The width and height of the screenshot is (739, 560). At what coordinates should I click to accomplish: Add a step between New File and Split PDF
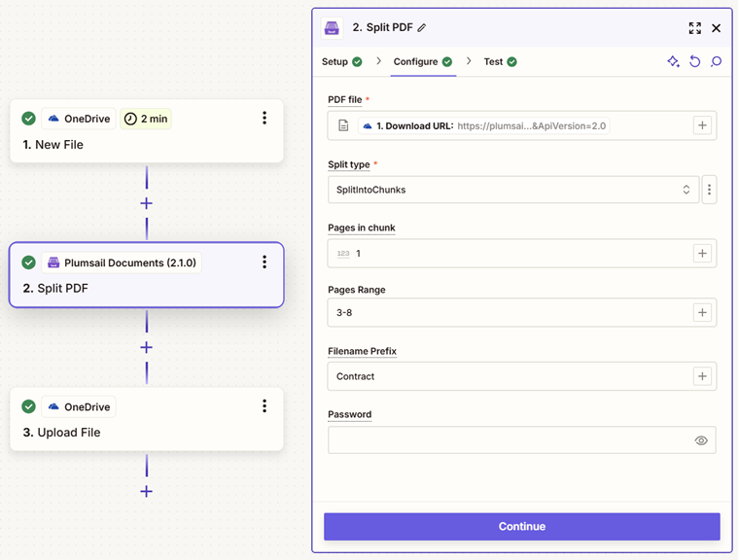click(x=147, y=203)
